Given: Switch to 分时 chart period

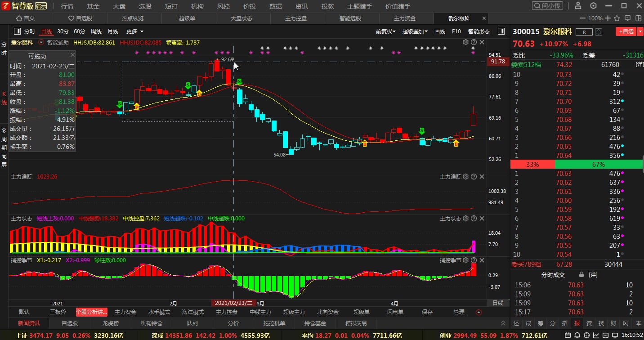Looking at the screenshot, I should pos(30,31).
